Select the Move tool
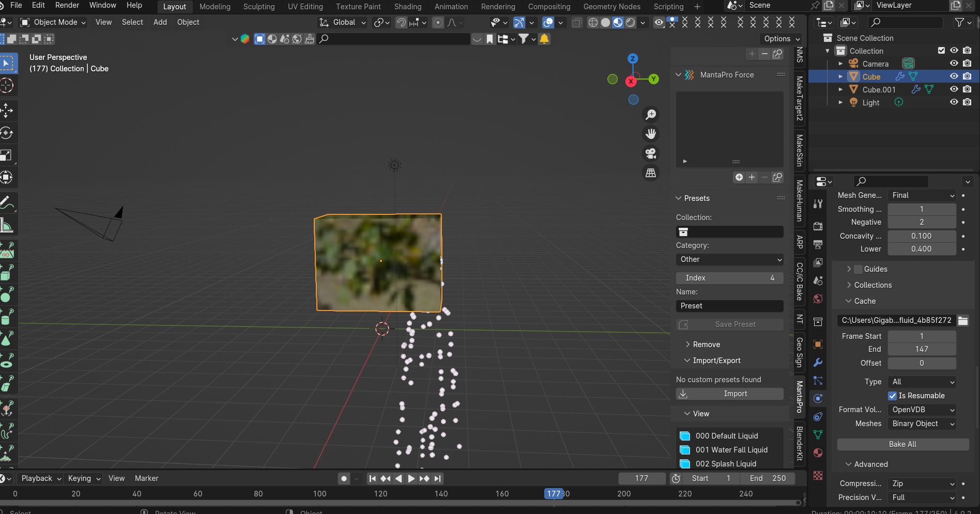 [x=7, y=111]
